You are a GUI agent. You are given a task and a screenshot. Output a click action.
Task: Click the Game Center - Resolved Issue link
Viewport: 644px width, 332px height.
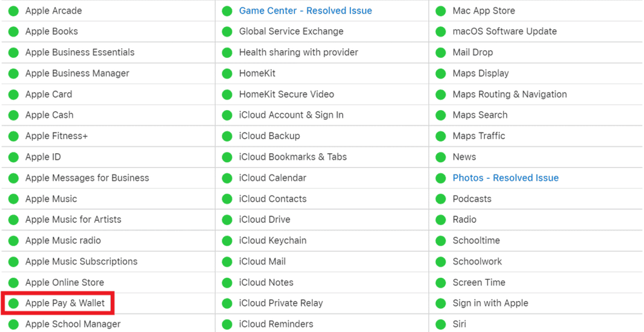click(x=305, y=11)
